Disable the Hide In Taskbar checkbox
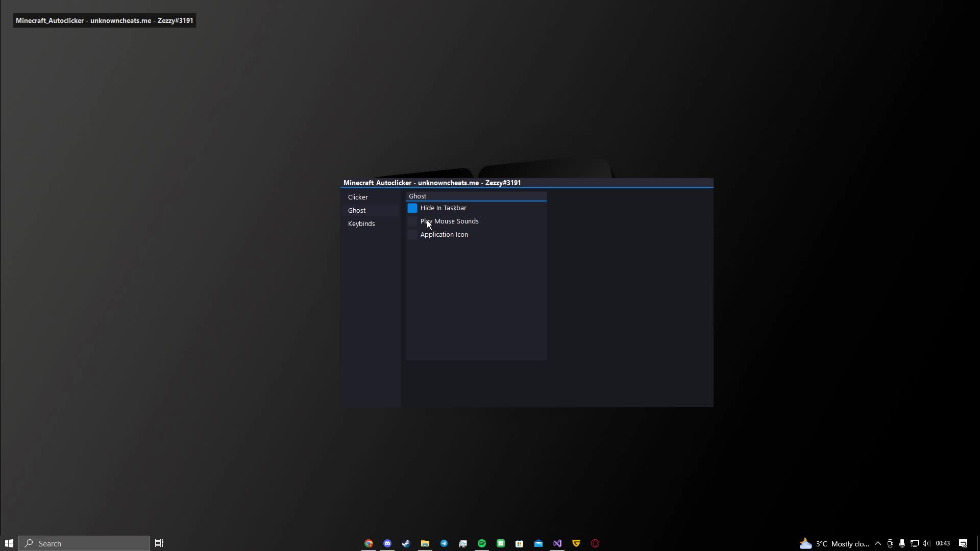 click(412, 208)
